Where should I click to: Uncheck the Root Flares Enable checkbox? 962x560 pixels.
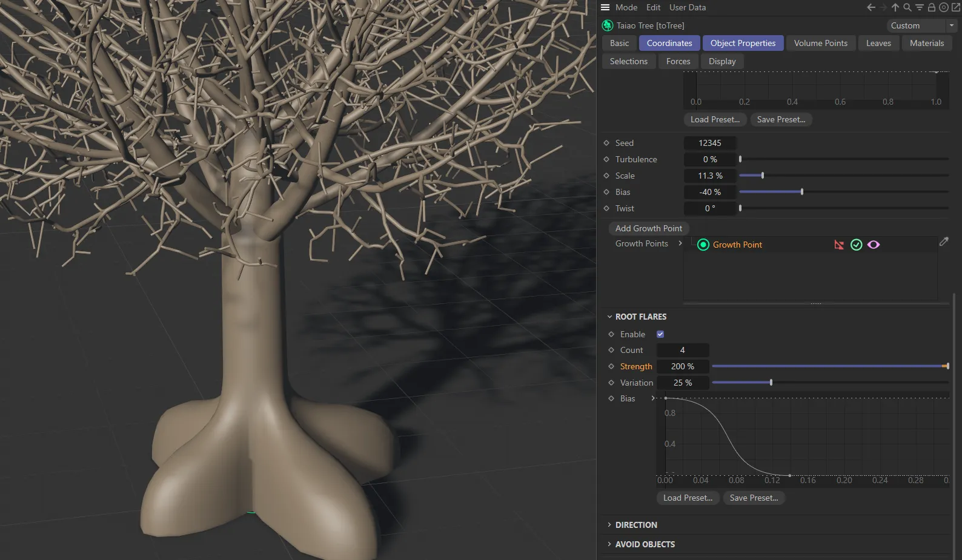(x=660, y=334)
